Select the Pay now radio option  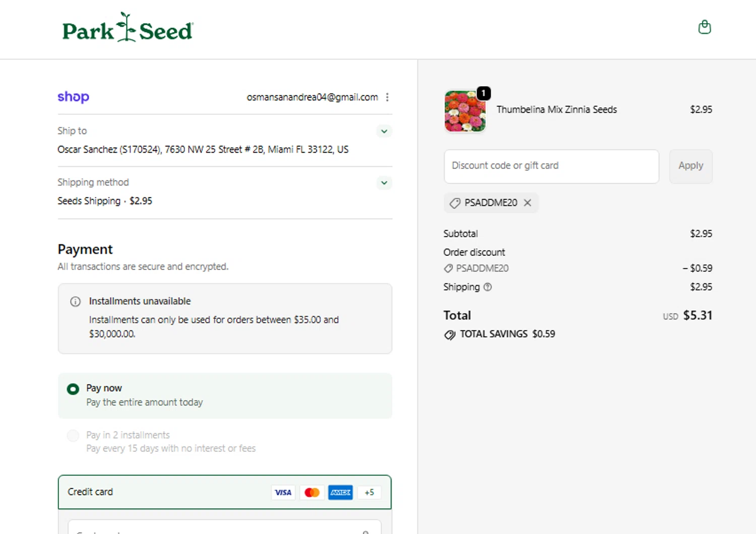(x=73, y=389)
